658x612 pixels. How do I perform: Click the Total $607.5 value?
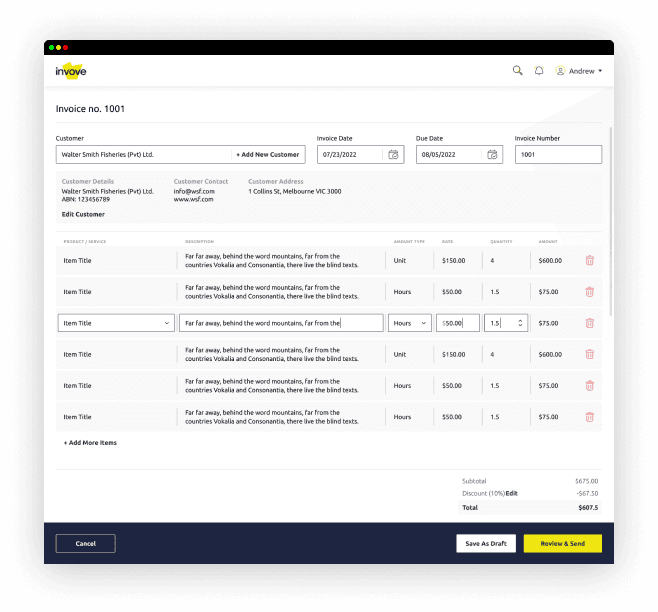(588, 507)
